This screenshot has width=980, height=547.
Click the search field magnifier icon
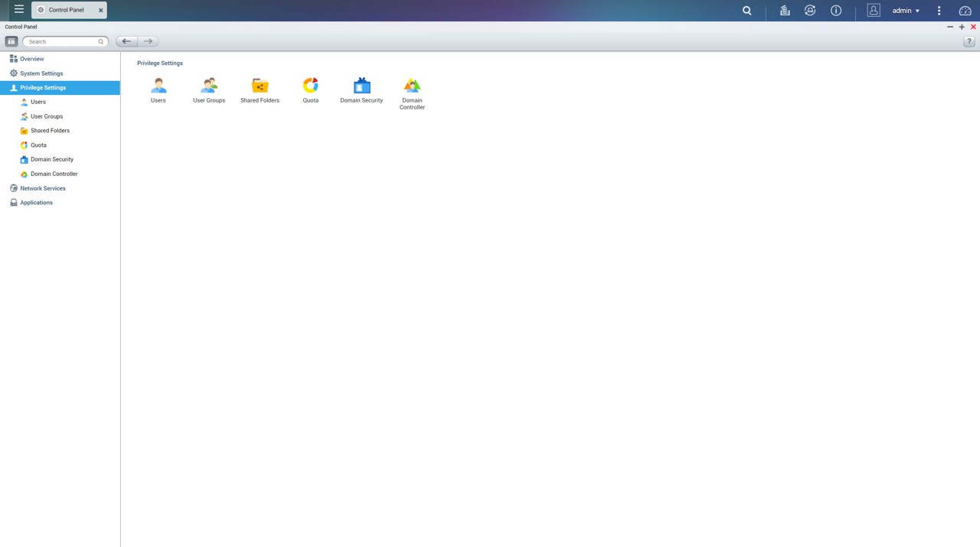point(100,41)
